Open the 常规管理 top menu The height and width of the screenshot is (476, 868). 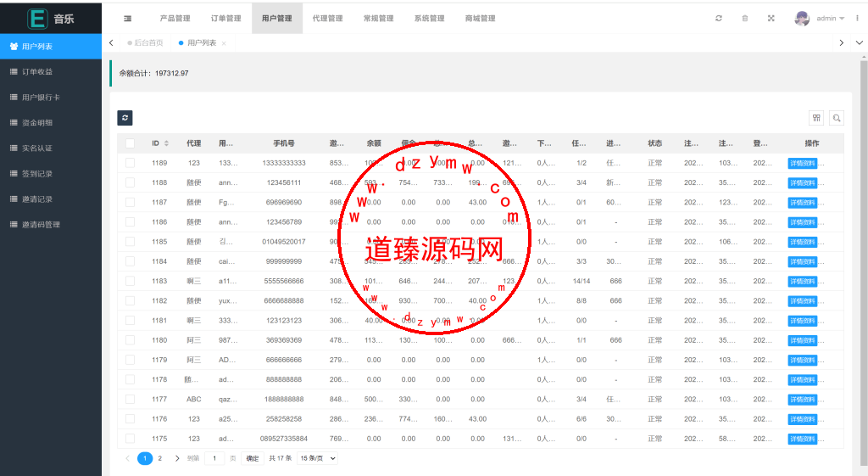pos(379,19)
